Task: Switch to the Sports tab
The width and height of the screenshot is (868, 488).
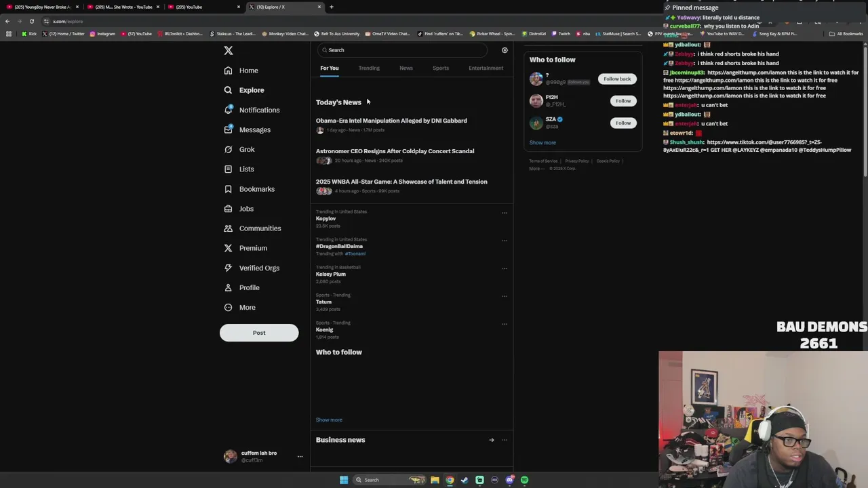Action: (x=441, y=68)
